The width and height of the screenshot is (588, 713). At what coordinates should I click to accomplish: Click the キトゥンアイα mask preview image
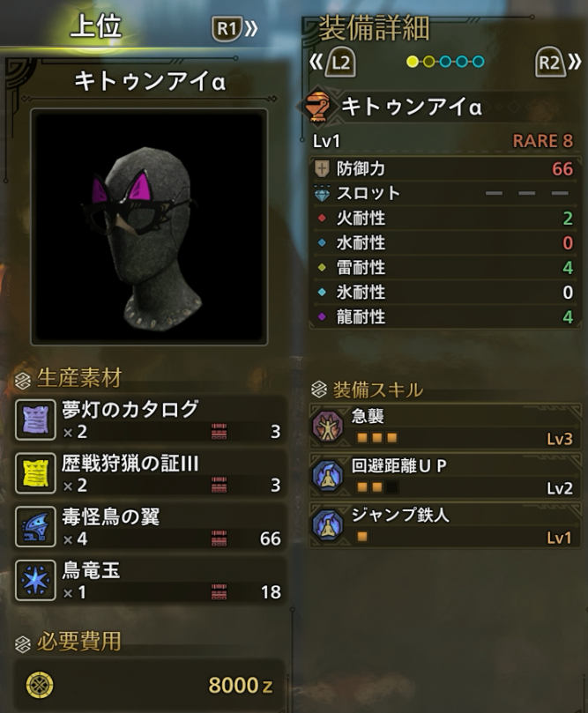click(149, 227)
